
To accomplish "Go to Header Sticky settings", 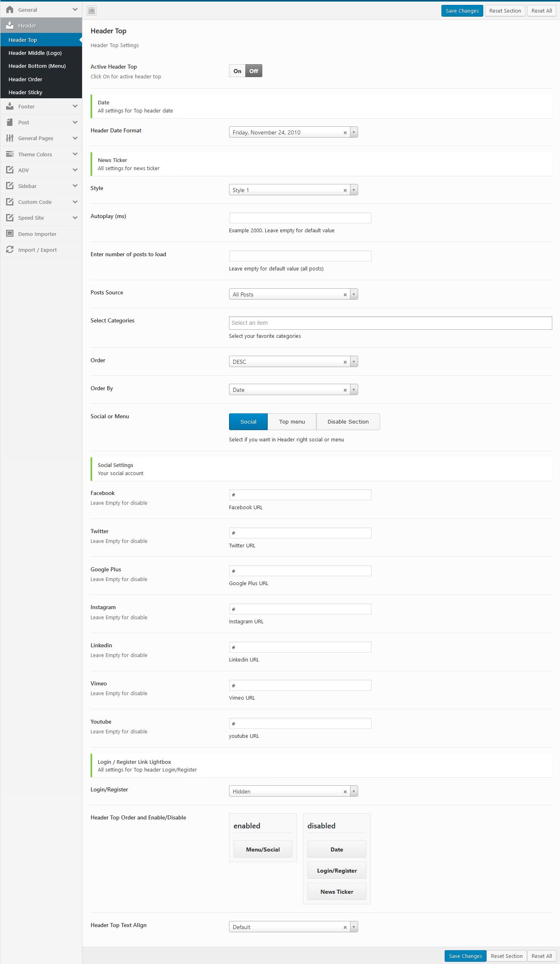I will [x=25, y=92].
